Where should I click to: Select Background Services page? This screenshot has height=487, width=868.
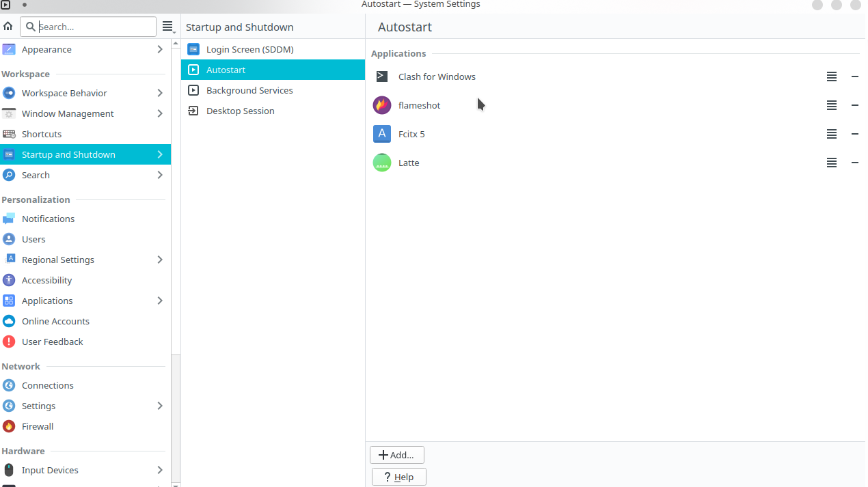pos(249,90)
